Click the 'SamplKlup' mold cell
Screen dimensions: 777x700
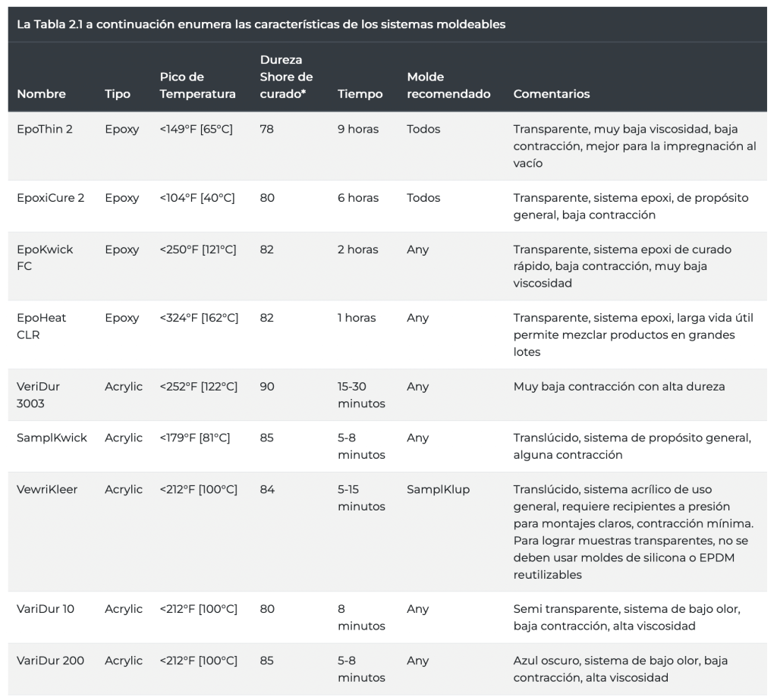pos(438,489)
